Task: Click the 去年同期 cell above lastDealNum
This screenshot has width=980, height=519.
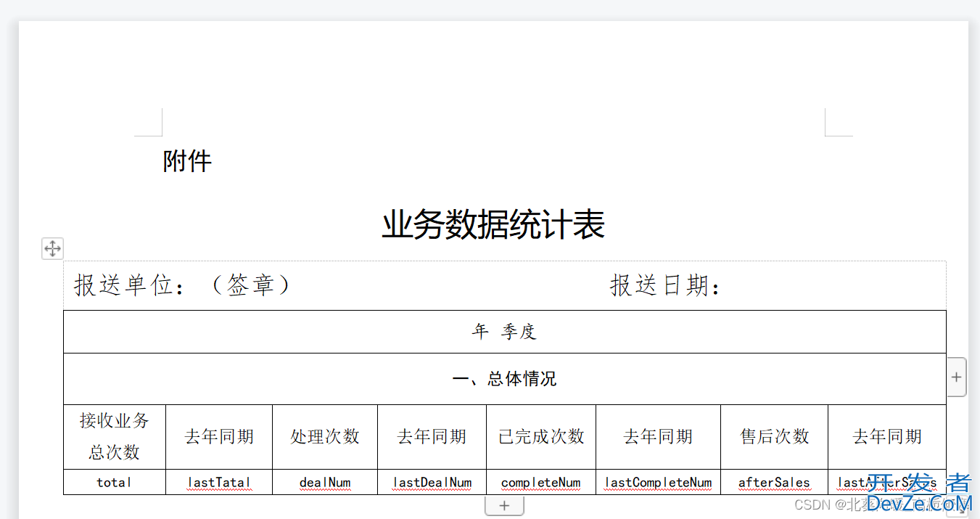Action: click(432, 436)
